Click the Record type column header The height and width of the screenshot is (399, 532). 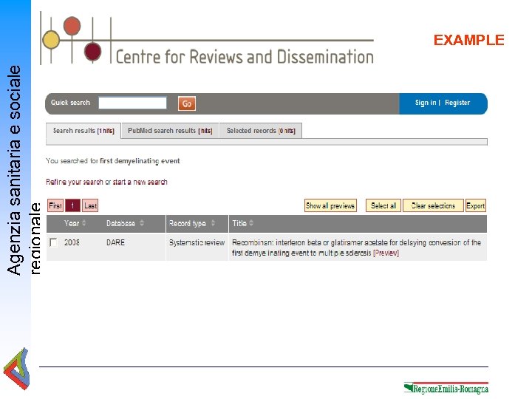click(188, 223)
